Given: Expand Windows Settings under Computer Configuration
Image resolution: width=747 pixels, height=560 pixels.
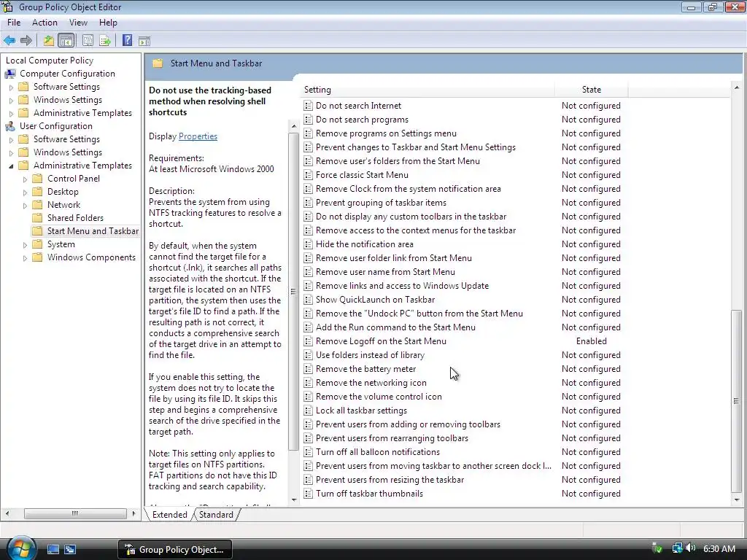Looking at the screenshot, I should pyautogui.click(x=11, y=101).
